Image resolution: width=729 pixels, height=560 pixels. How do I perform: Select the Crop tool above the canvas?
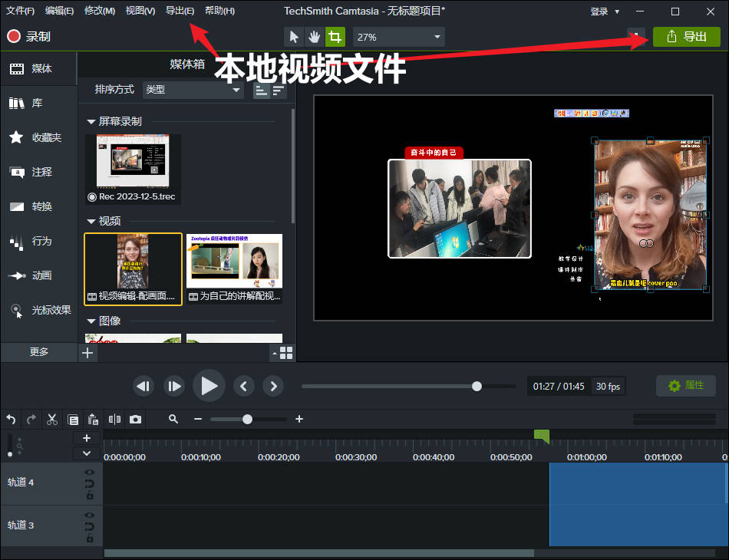click(334, 36)
